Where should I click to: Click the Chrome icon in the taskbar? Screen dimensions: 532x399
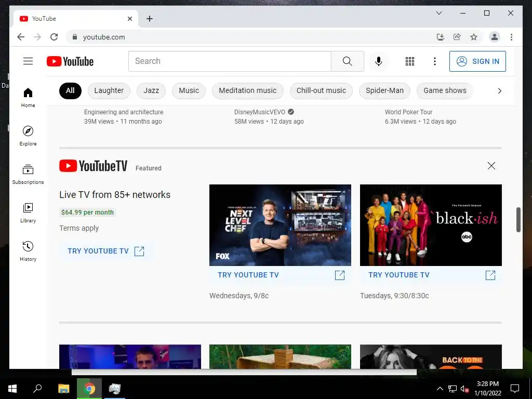[89, 389]
